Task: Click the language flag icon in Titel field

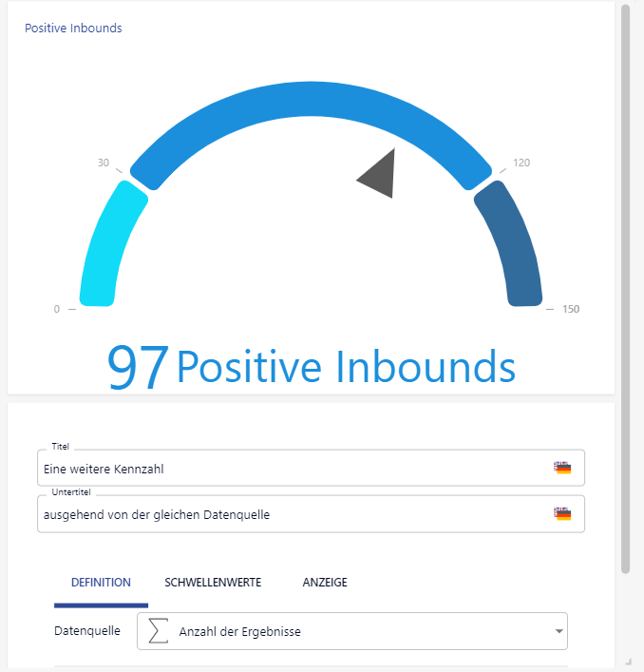Action: pyautogui.click(x=563, y=468)
